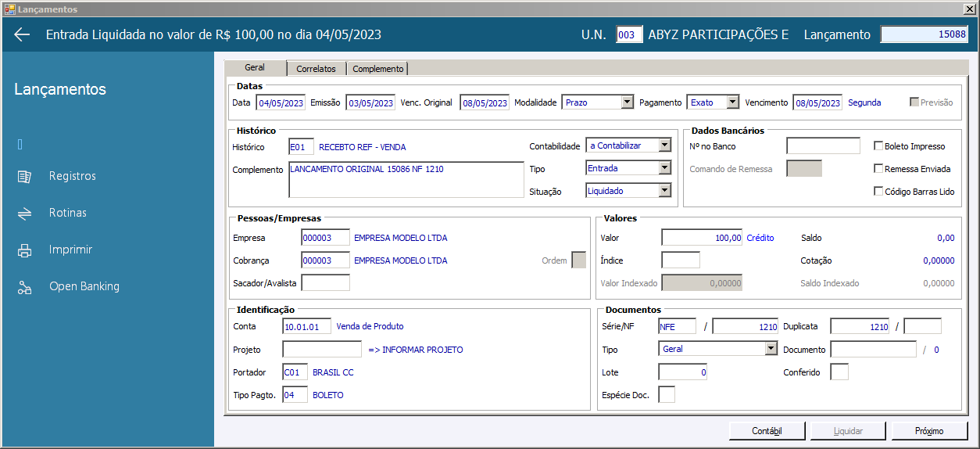Viewport: 980px width, 449px height.
Task: Click the Imprimir printer icon
Action: [24, 250]
